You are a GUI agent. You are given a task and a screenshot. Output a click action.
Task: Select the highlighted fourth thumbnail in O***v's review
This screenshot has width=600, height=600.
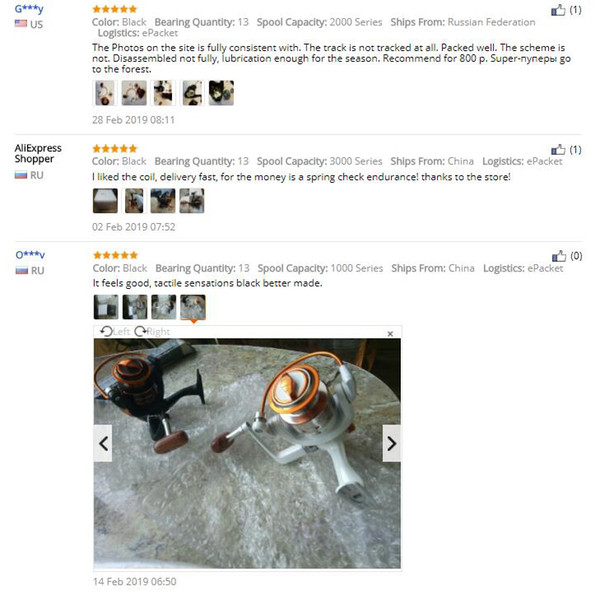pyautogui.click(x=193, y=307)
